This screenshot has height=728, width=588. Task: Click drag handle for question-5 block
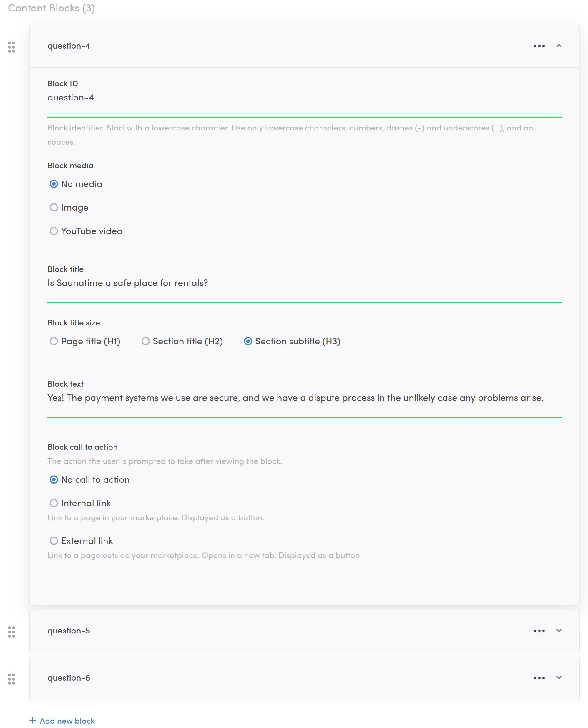[x=11, y=632]
